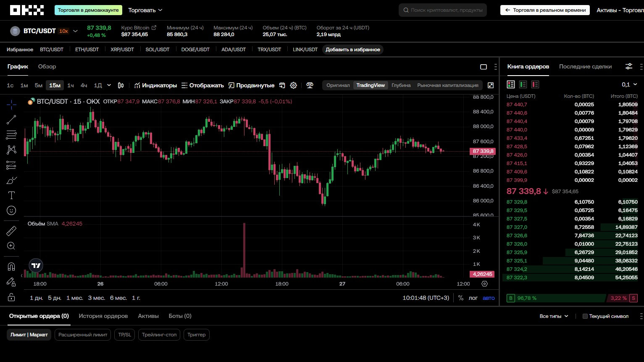Switch to Последние сделки tab
Screen dimensions: 644x362
click(585, 66)
